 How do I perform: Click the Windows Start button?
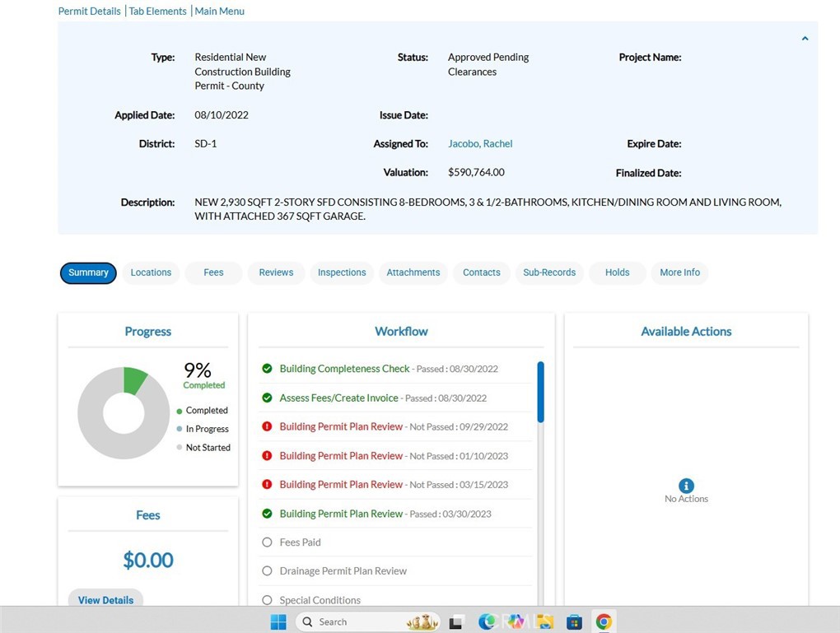[x=278, y=621]
